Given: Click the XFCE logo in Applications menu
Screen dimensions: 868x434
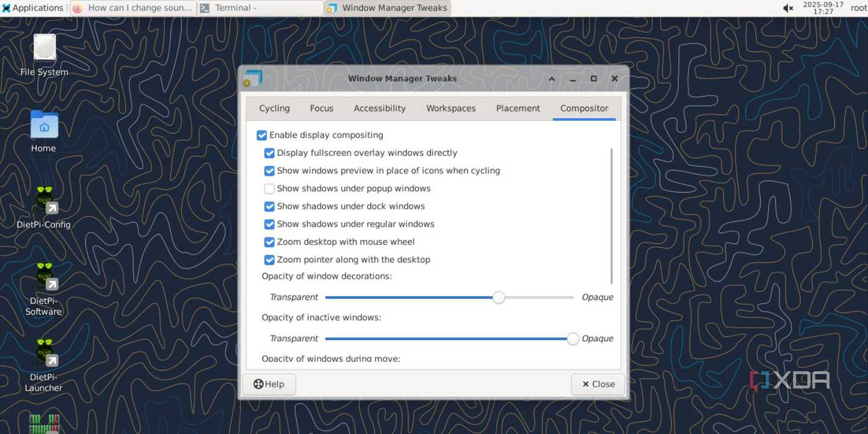Looking at the screenshot, I should tap(6, 8).
